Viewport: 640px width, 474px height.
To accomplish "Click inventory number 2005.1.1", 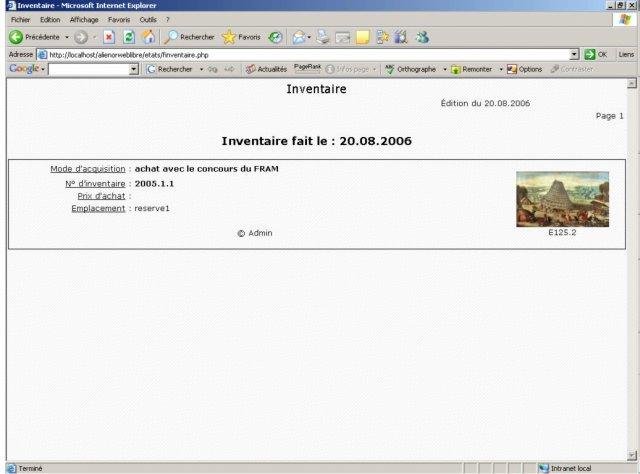I will coord(154,184).
